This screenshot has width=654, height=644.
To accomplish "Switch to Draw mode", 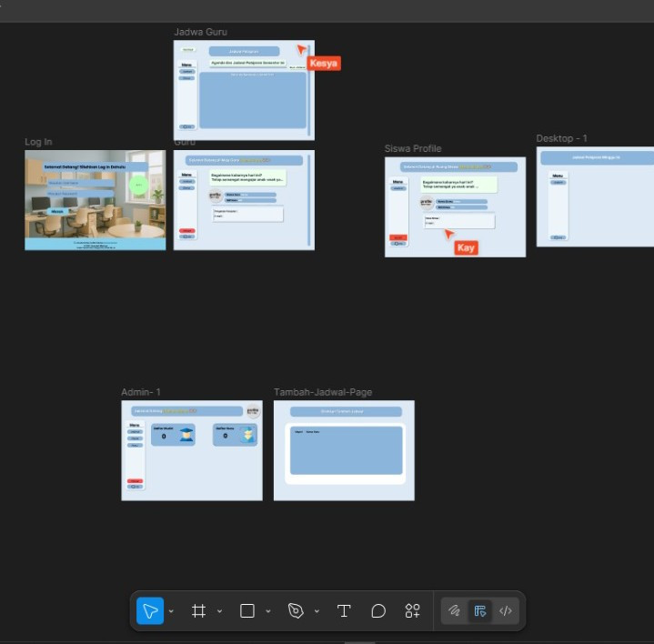I will click(455, 611).
